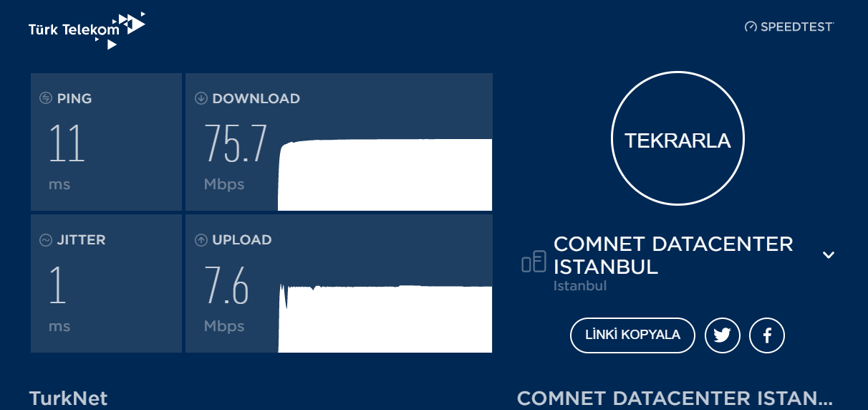Click the jitter wave icon
The image size is (868, 410).
(46, 240)
